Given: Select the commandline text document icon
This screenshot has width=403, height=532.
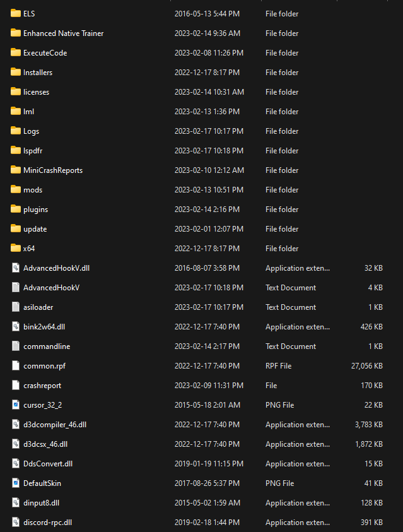Looking at the screenshot, I should pyautogui.click(x=16, y=346).
